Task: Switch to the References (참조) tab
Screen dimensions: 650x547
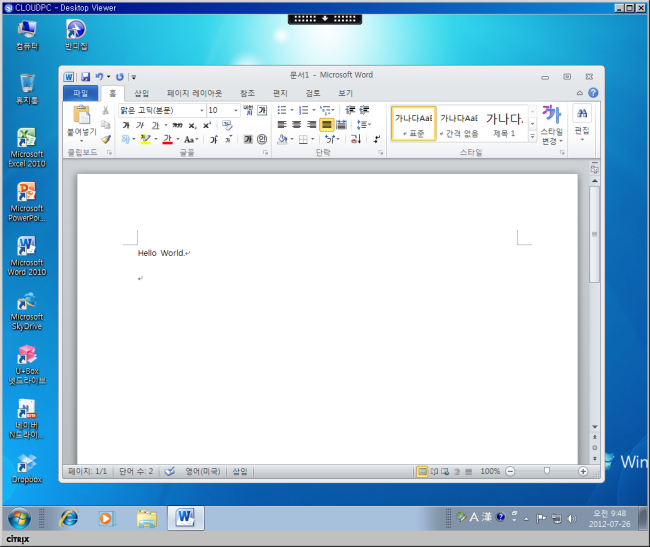Action: [x=247, y=93]
